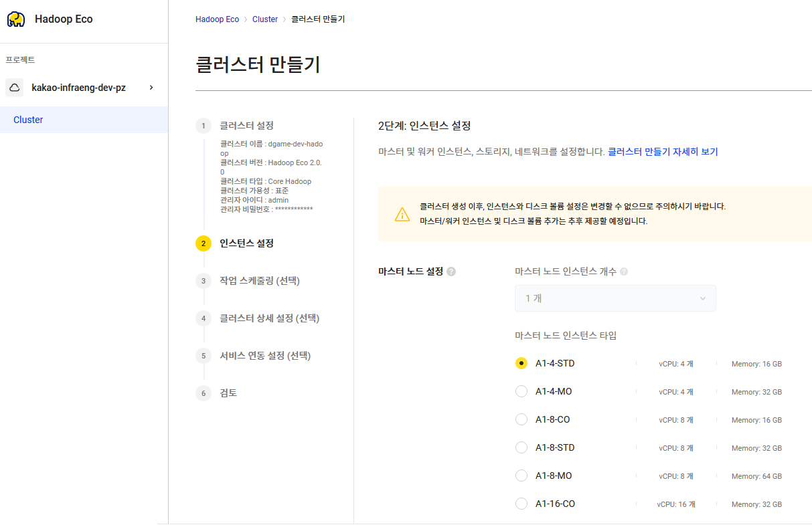Select Cluster in the left sidebar
The height and width of the screenshot is (525, 812).
28,120
